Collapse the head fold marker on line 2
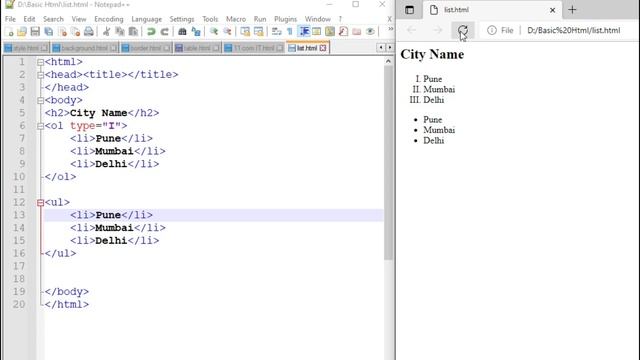This screenshot has height=360, width=640. [40, 75]
